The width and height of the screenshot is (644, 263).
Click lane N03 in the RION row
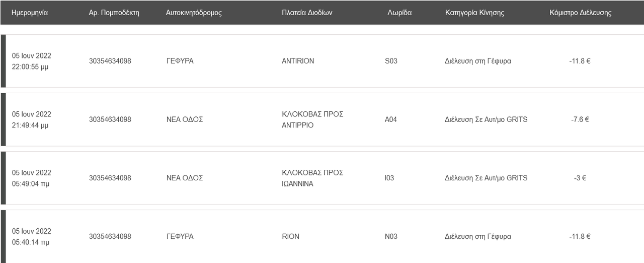pos(391,236)
